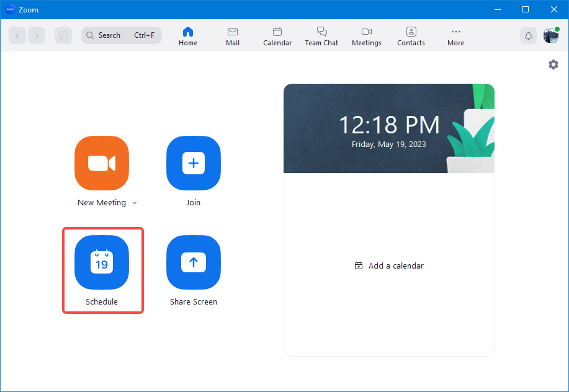The height and width of the screenshot is (392, 569).
Task: Click the Share Screen icon
Action: pyautogui.click(x=193, y=262)
